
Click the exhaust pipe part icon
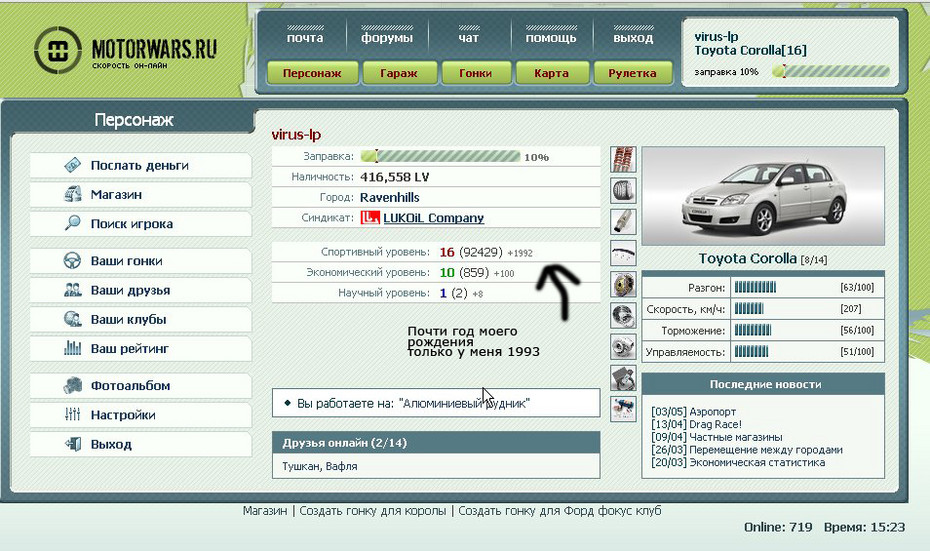pyautogui.click(x=623, y=221)
